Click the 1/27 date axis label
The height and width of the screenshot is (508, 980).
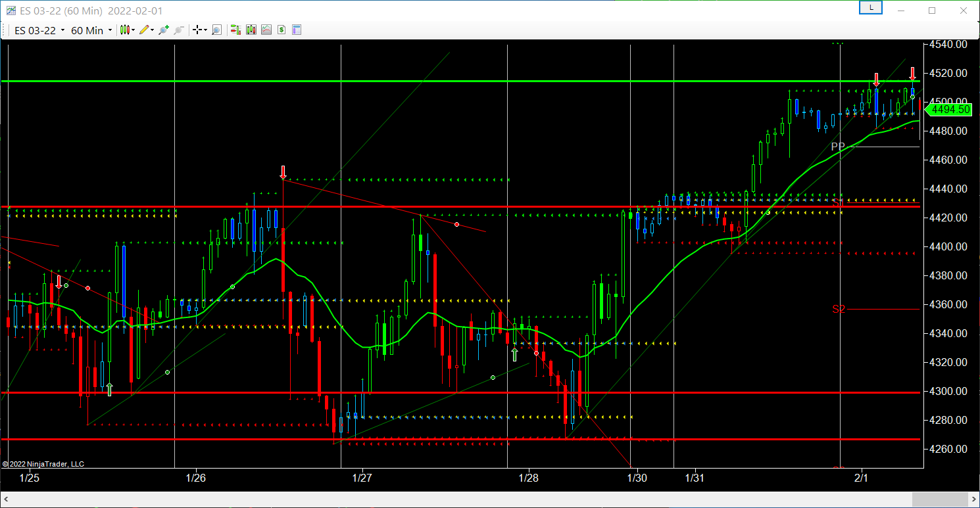[362, 478]
